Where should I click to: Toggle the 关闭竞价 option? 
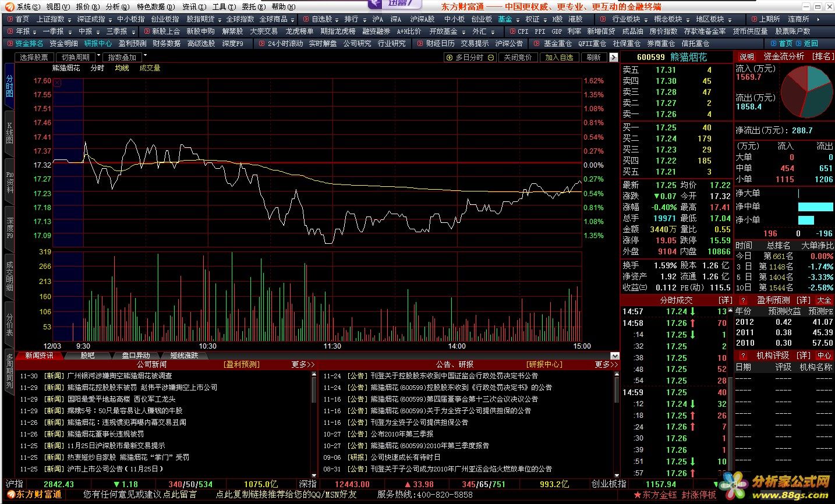click(x=518, y=57)
